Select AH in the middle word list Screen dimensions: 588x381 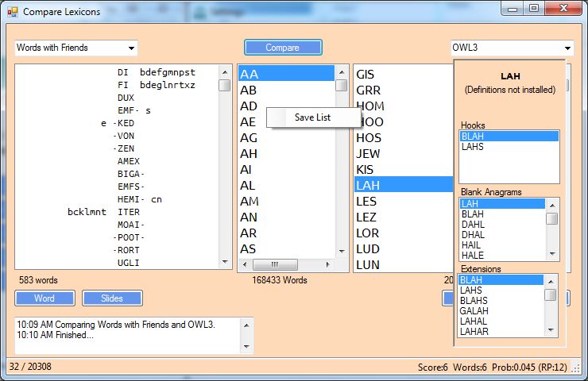(287, 154)
